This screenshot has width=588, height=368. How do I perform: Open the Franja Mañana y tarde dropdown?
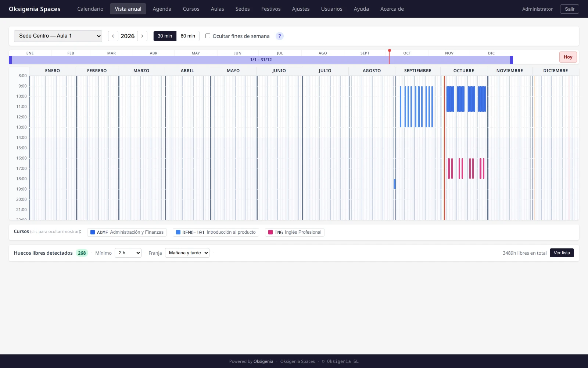click(x=187, y=253)
